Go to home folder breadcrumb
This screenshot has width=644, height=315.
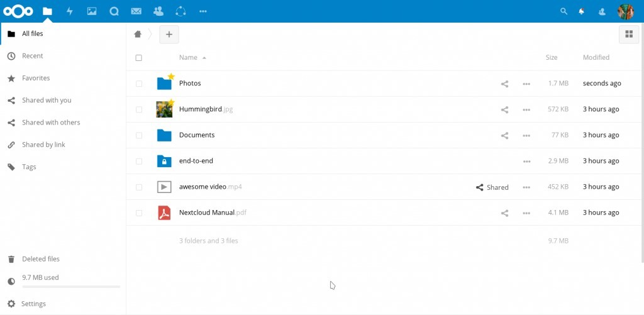click(x=138, y=35)
